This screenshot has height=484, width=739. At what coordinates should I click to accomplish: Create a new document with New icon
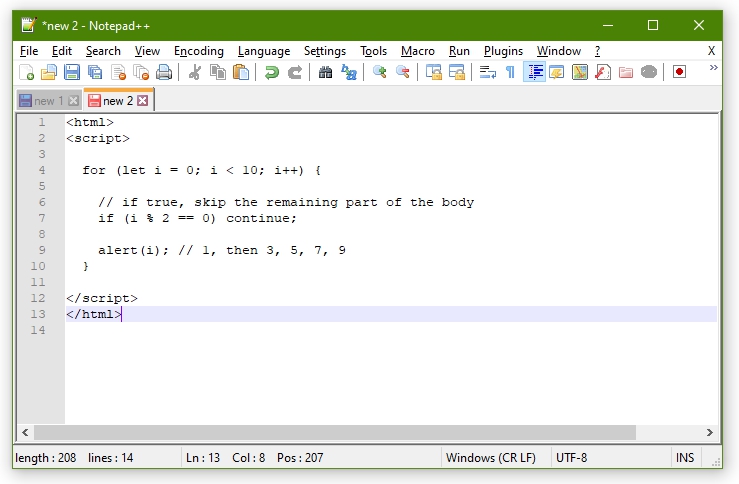tap(26, 72)
